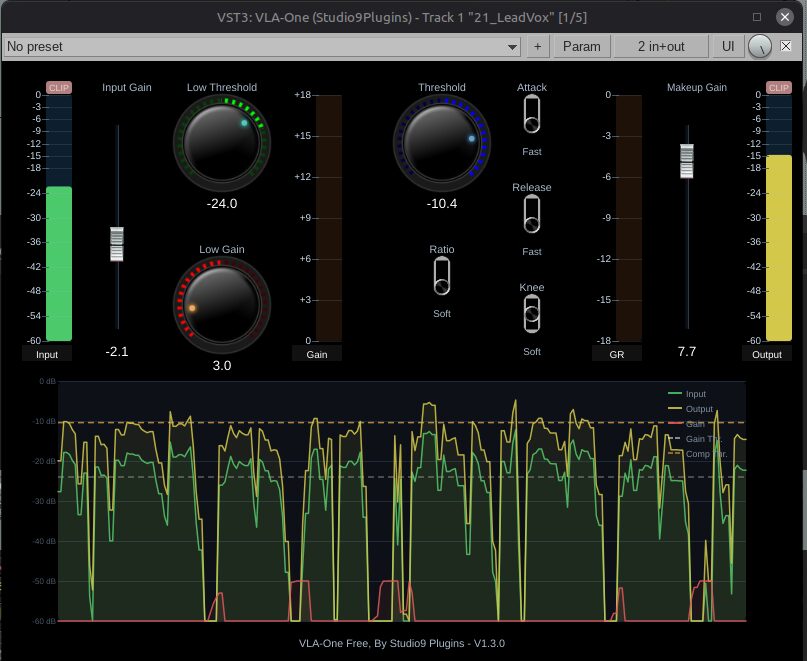Toggle the Knee switch
The width and height of the screenshot is (807, 661).
point(532,314)
